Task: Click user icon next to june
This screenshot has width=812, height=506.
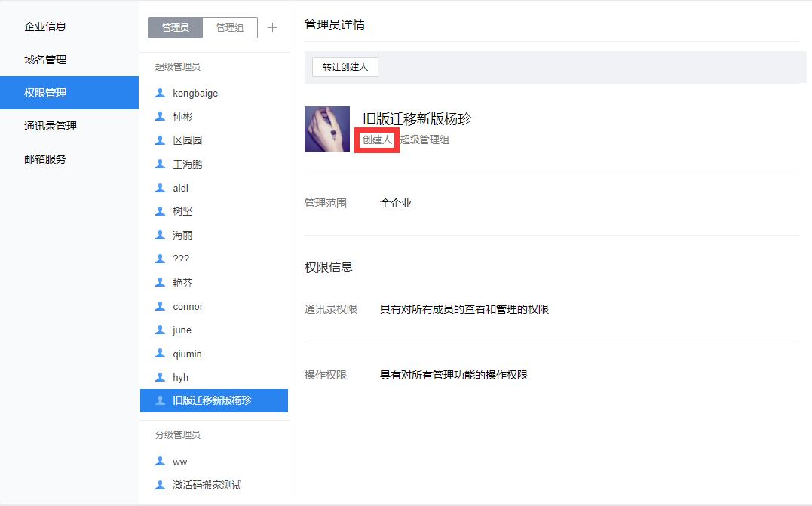Action: [160, 330]
